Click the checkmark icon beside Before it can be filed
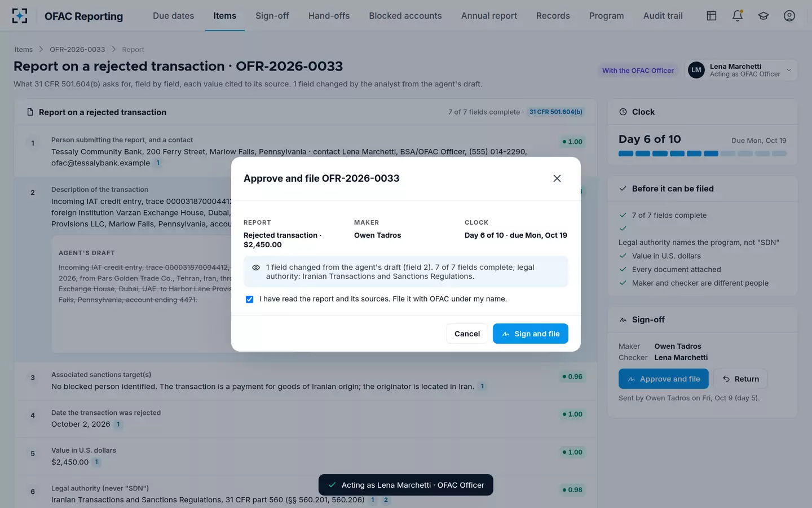Viewport: 812px width, 508px height. point(623,189)
